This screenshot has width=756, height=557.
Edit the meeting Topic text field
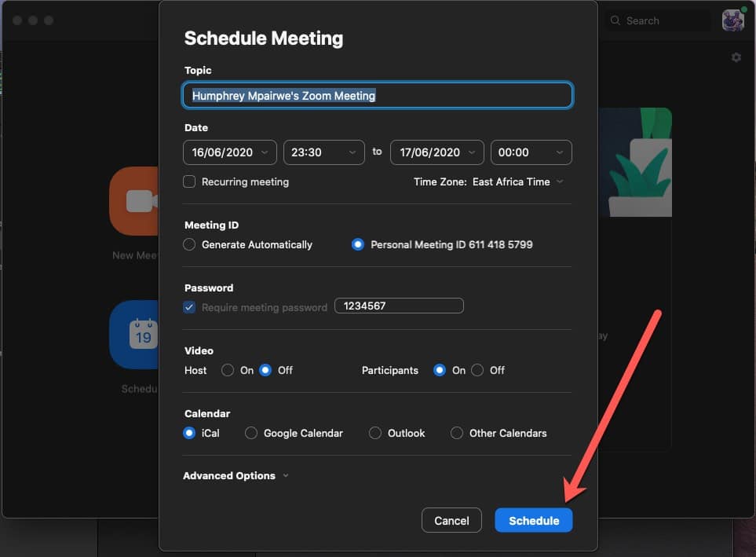click(378, 96)
